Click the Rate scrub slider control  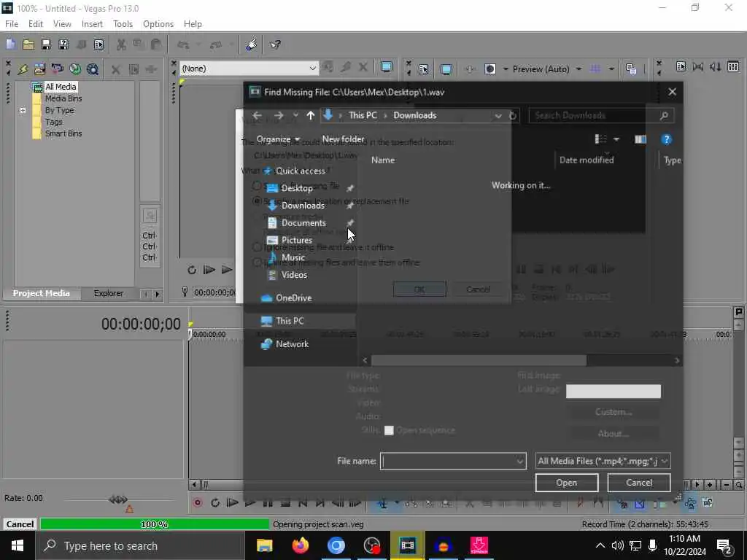(117, 500)
